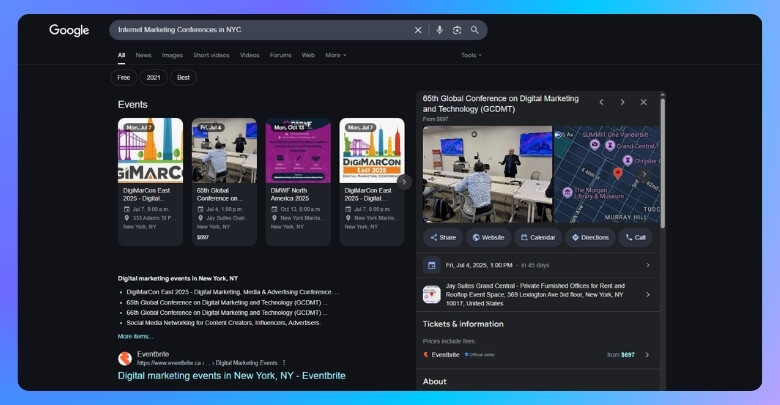Click the map thumbnail in side panel
This screenshot has width=780, height=405.
coord(607,174)
